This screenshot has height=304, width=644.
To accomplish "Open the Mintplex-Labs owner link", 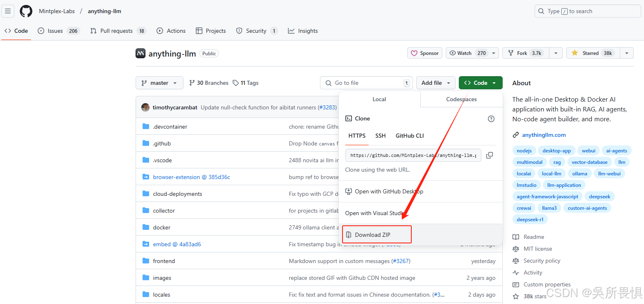I will pyautogui.click(x=57, y=11).
